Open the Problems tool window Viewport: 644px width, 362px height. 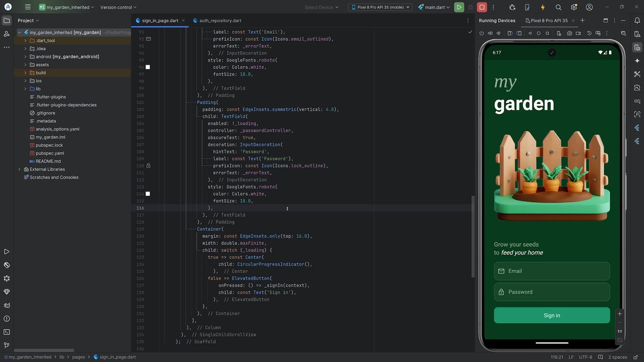point(6,319)
